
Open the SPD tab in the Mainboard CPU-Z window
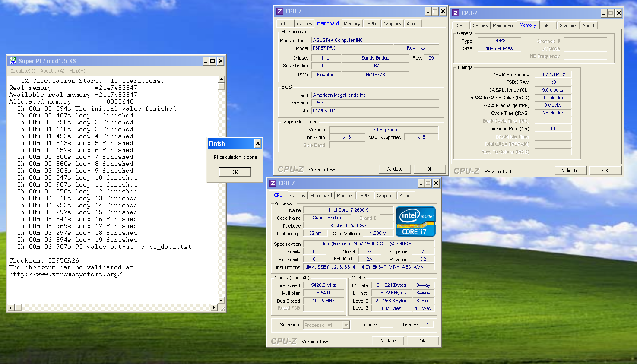(x=372, y=24)
